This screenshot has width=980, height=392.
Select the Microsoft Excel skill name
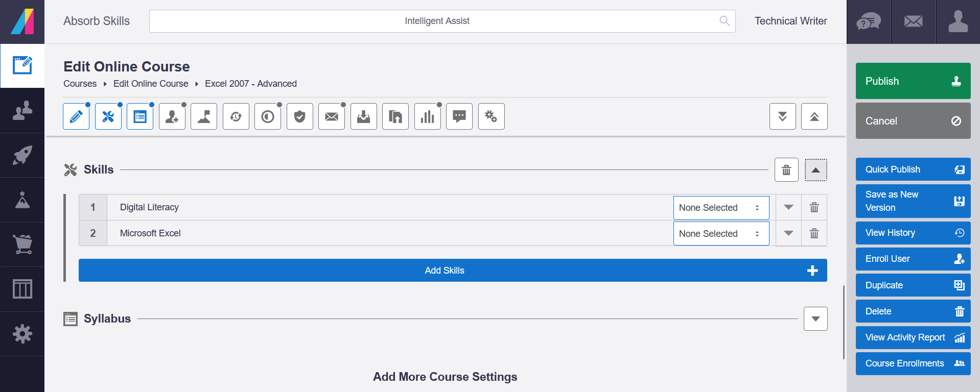(150, 233)
